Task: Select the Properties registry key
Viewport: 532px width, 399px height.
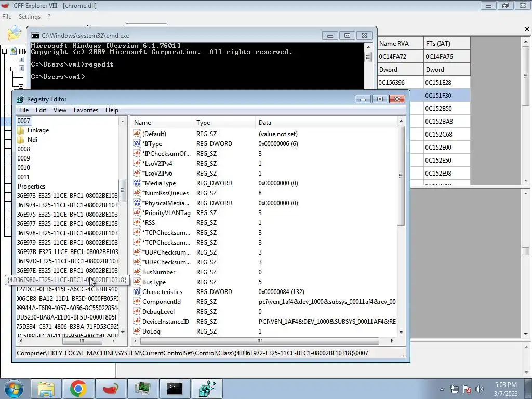Action: [31, 187]
